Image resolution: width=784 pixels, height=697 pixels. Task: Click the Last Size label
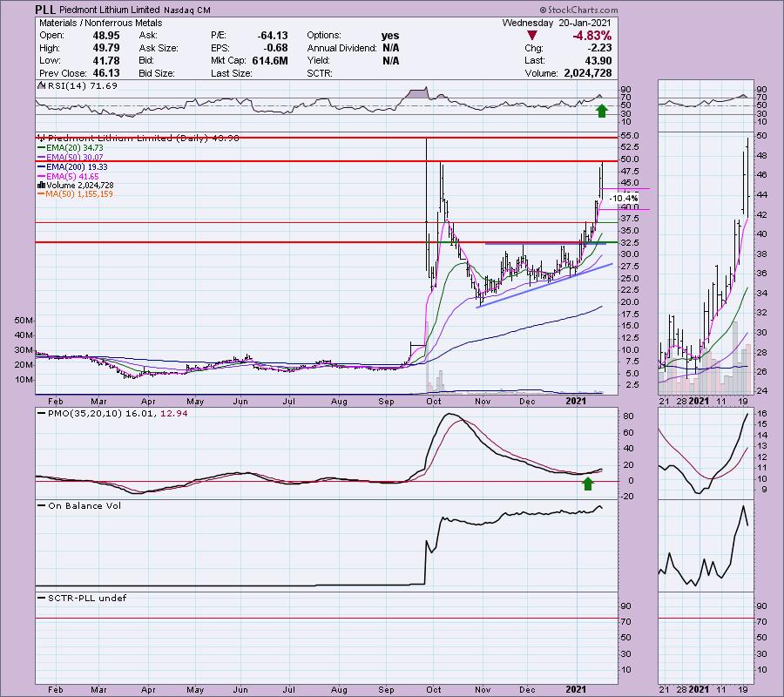click(232, 73)
